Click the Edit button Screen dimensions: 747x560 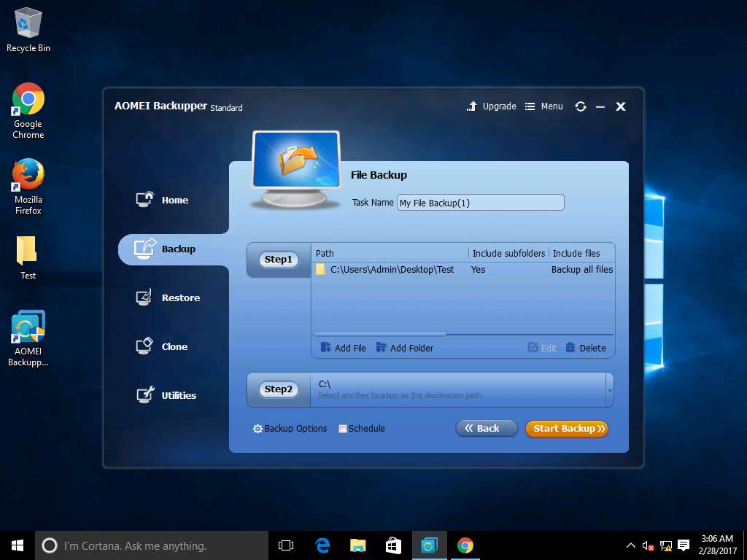pos(542,348)
